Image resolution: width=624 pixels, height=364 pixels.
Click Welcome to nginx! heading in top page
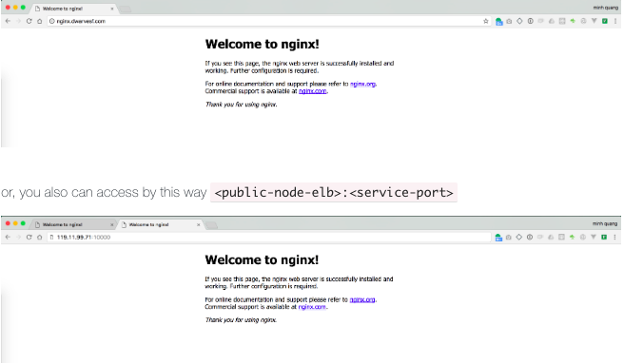[x=262, y=44]
